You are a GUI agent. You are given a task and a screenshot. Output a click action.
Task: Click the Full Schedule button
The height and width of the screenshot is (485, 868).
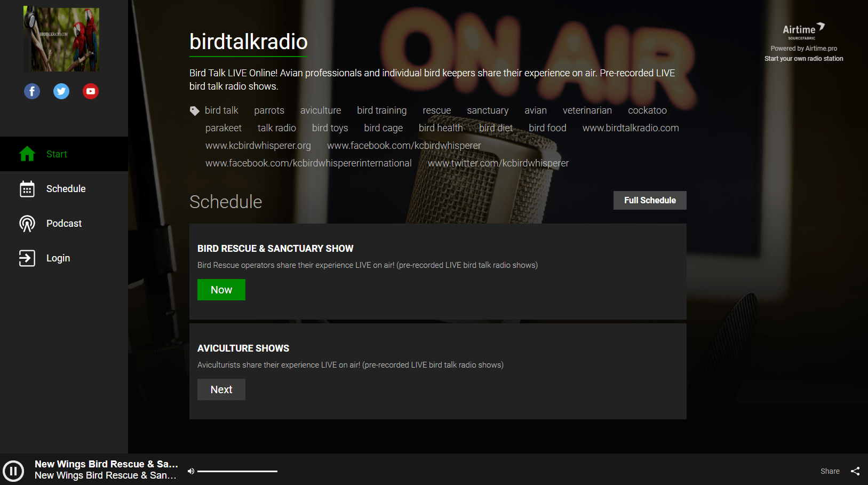[650, 200]
